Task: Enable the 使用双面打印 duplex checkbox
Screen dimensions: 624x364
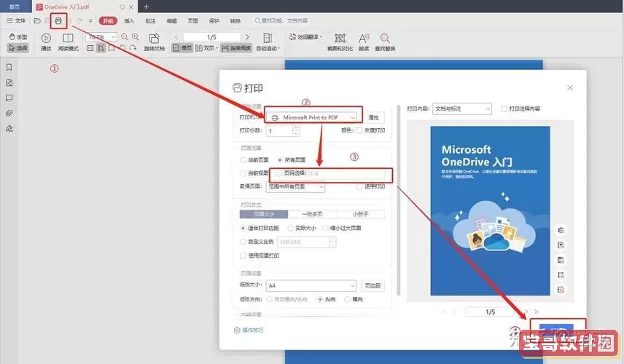Action: pyautogui.click(x=243, y=256)
